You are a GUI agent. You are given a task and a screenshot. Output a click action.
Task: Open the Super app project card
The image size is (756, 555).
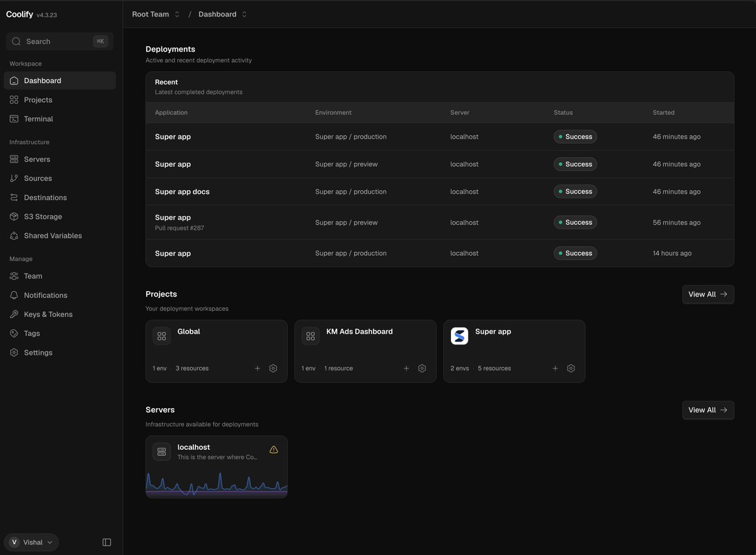(514, 351)
